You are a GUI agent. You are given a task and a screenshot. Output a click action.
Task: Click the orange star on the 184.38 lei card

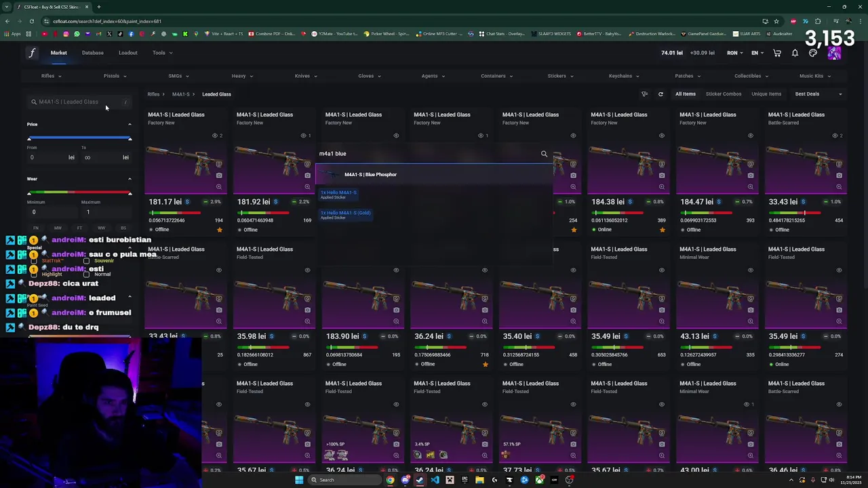pyautogui.click(x=663, y=230)
